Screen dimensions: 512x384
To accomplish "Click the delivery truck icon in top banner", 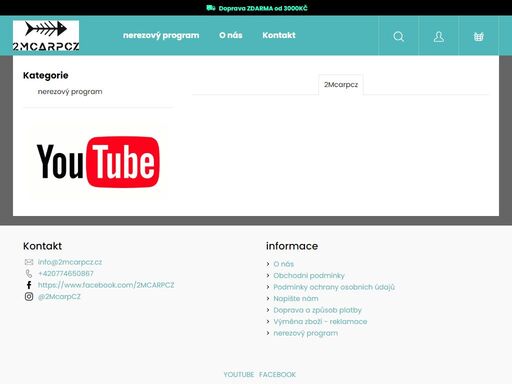I will tap(211, 8).
